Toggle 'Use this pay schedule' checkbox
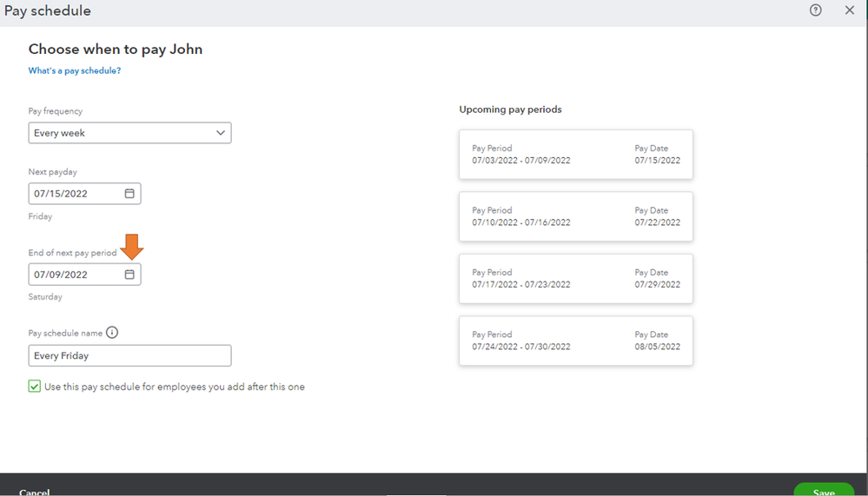868x496 pixels. click(x=35, y=387)
